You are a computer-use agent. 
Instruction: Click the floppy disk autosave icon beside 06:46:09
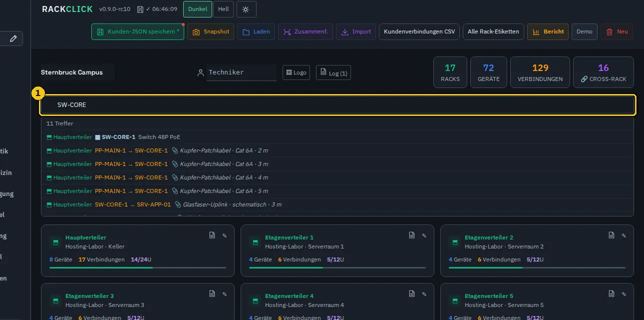point(140,9)
